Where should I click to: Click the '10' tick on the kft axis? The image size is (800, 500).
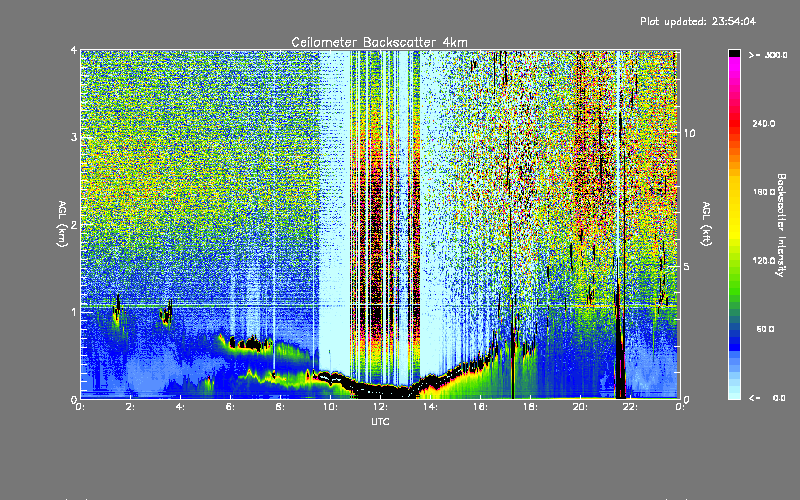689,133
